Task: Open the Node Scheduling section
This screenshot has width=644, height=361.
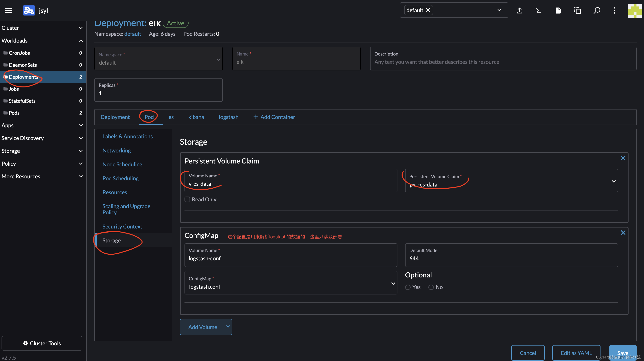Action: click(x=122, y=164)
